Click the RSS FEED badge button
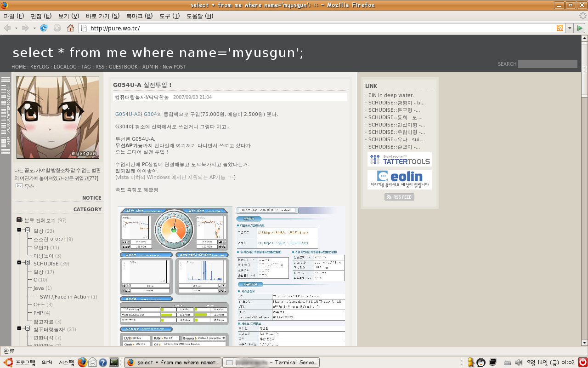The width and height of the screenshot is (588, 368). [x=399, y=197]
